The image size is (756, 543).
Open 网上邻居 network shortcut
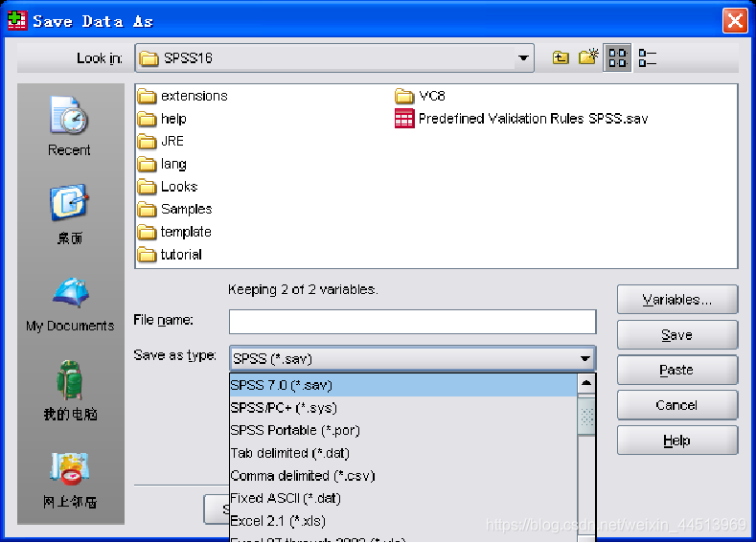[x=70, y=481]
